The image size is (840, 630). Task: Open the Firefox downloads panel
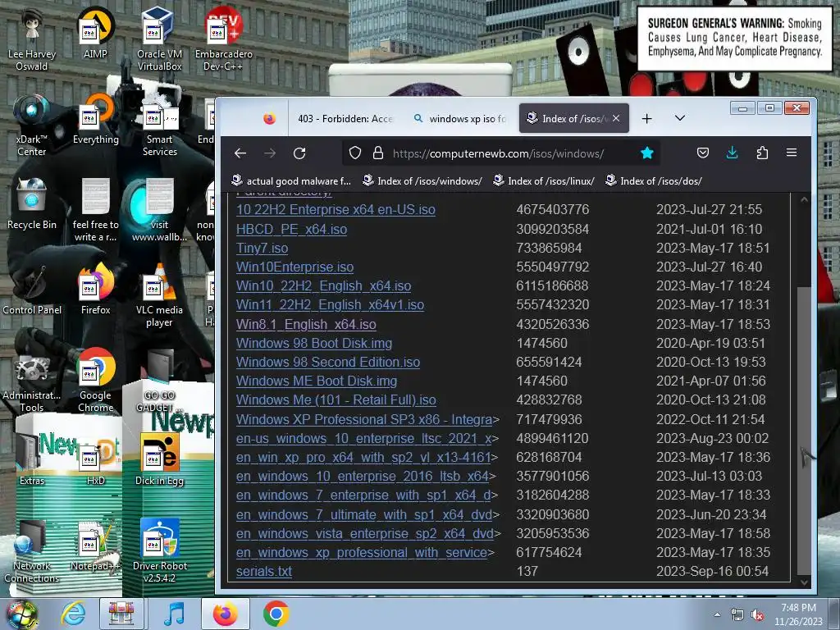pyautogui.click(x=732, y=153)
